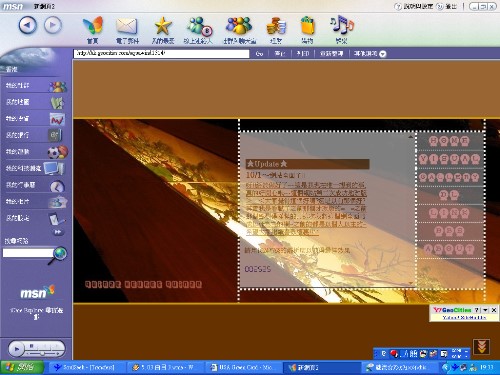500x375 pixels.
Task: Open the GeoCities banner dropdown arrow
Action: tap(485, 310)
